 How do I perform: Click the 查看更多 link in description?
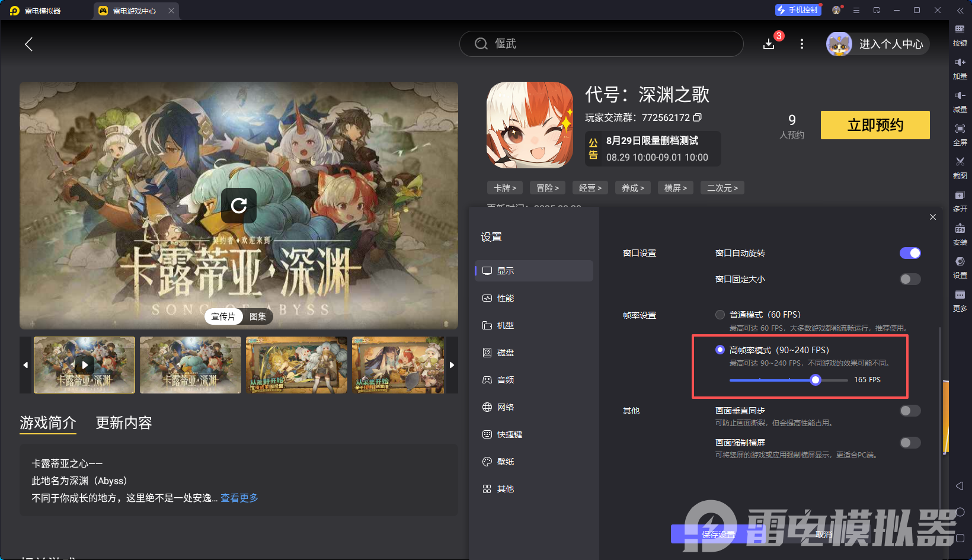(x=239, y=498)
